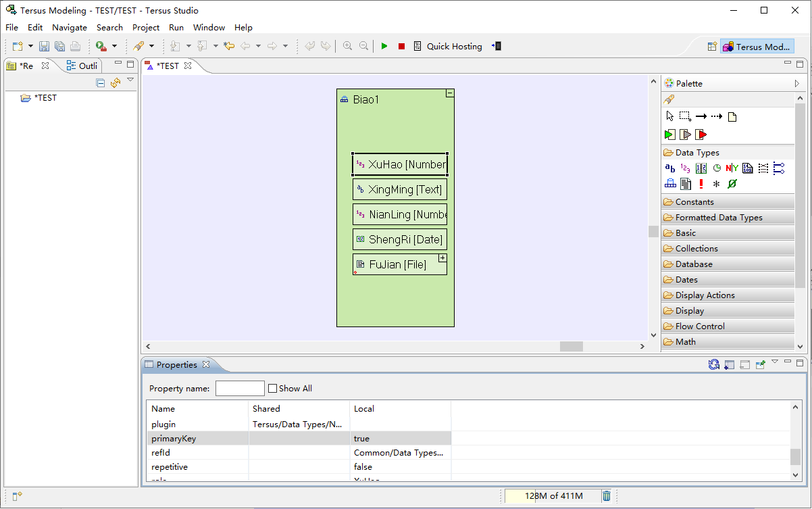This screenshot has height=509, width=812.
Task: Click the editor horizontal scrollbar thumb
Action: [571, 346]
